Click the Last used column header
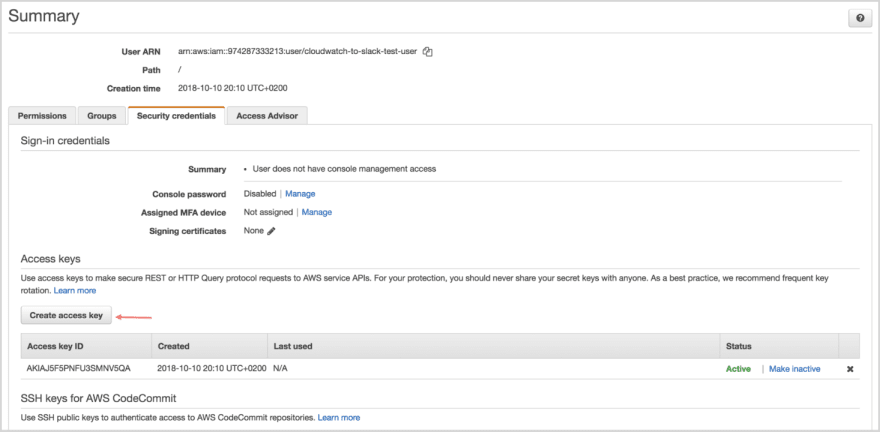The image size is (880, 432). 293,346
